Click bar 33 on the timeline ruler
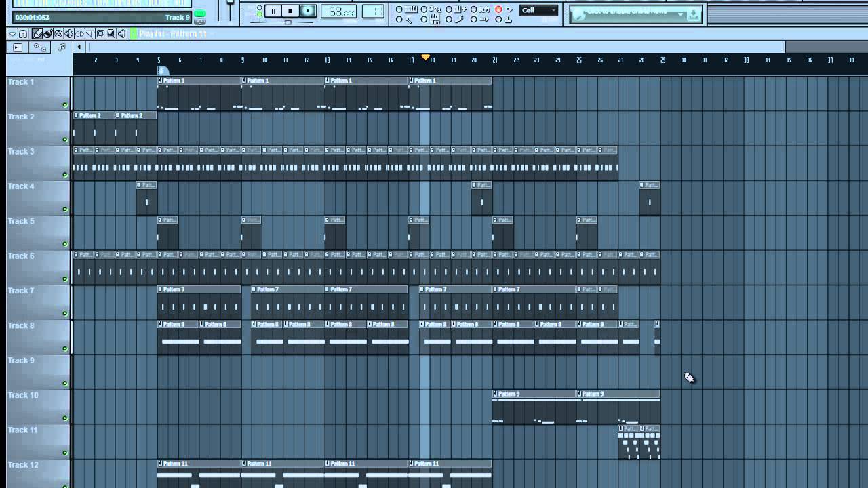 pyautogui.click(x=747, y=60)
